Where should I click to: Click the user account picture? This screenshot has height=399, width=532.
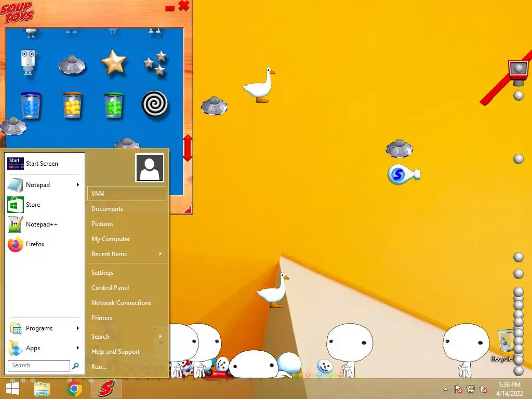tap(150, 168)
